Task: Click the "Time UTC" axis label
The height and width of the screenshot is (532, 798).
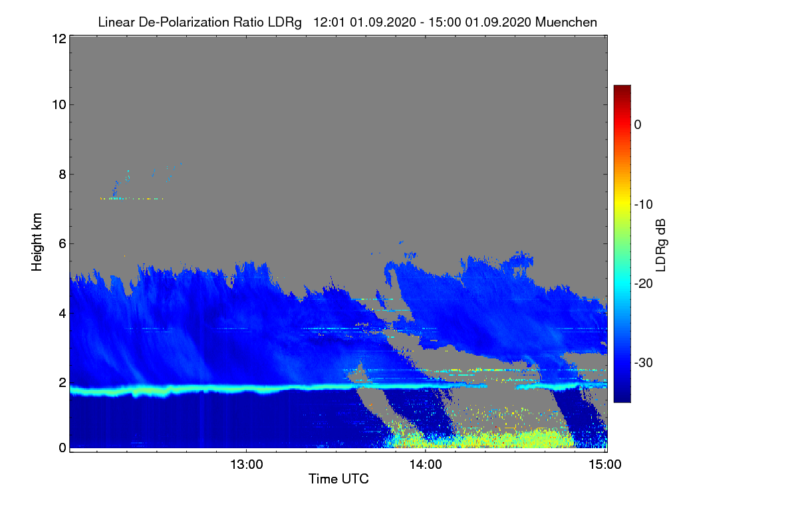Action: pos(338,479)
